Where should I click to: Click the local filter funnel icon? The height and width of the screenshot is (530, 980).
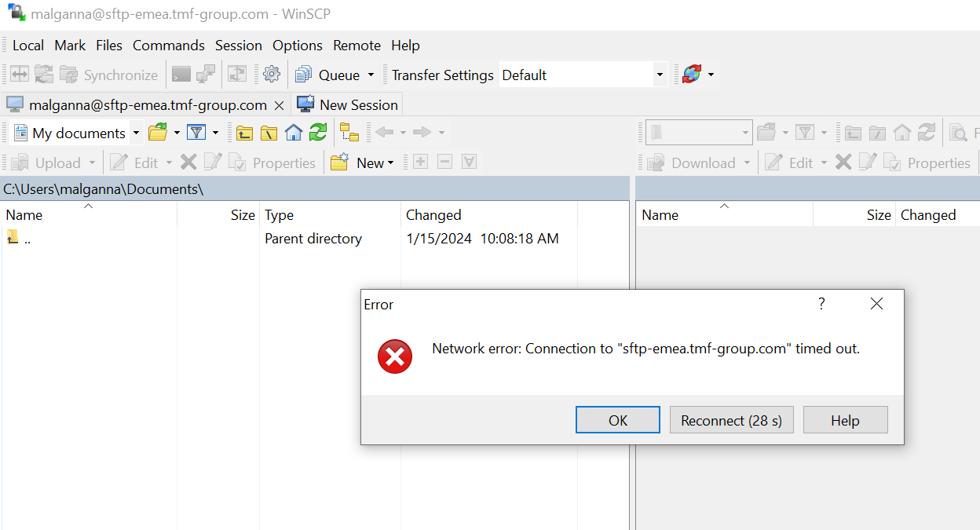tap(196, 133)
